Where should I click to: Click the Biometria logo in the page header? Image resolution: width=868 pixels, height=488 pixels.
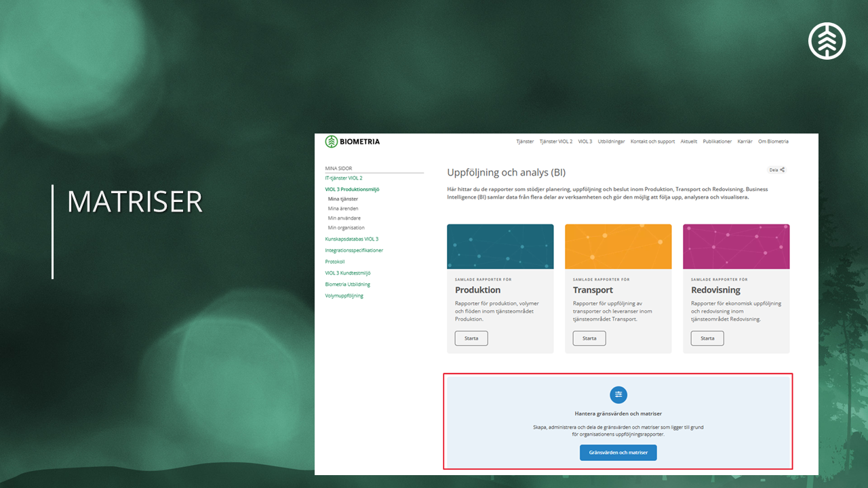[x=352, y=142]
